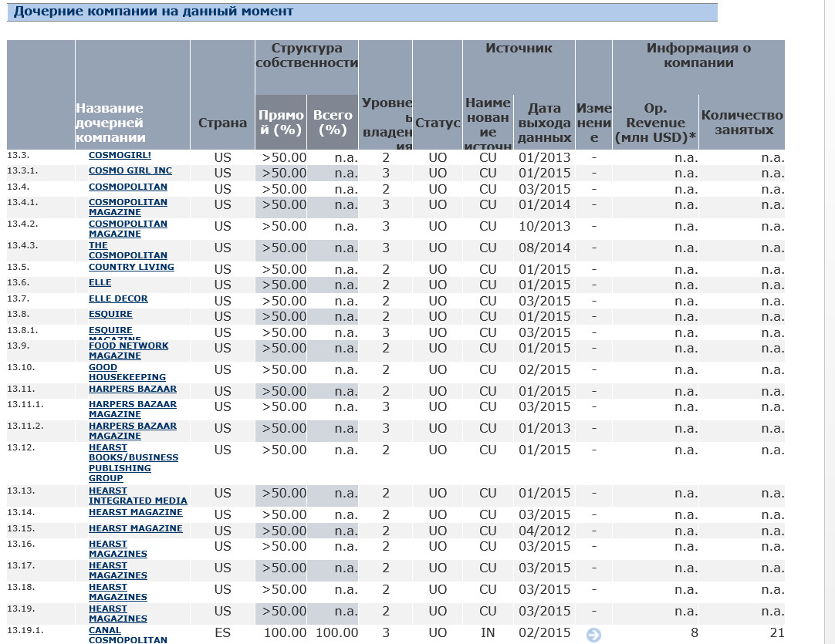The height and width of the screenshot is (644, 835).
Task: Select the date cell '08/2014'
Action: click(x=544, y=248)
